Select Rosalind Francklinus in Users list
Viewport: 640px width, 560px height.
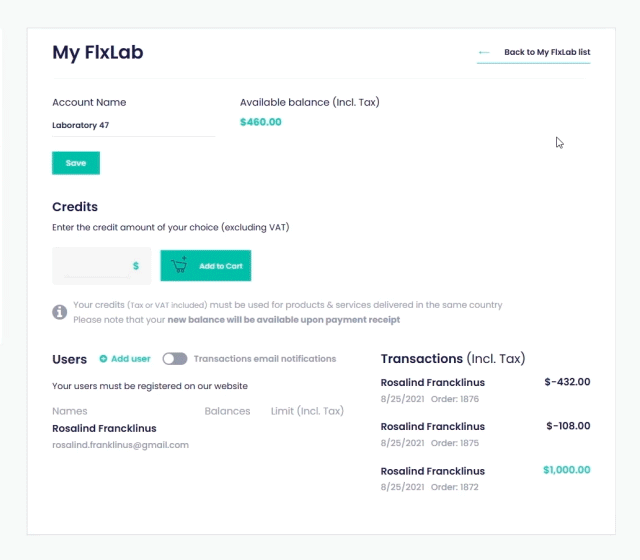[x=104, y=428]
